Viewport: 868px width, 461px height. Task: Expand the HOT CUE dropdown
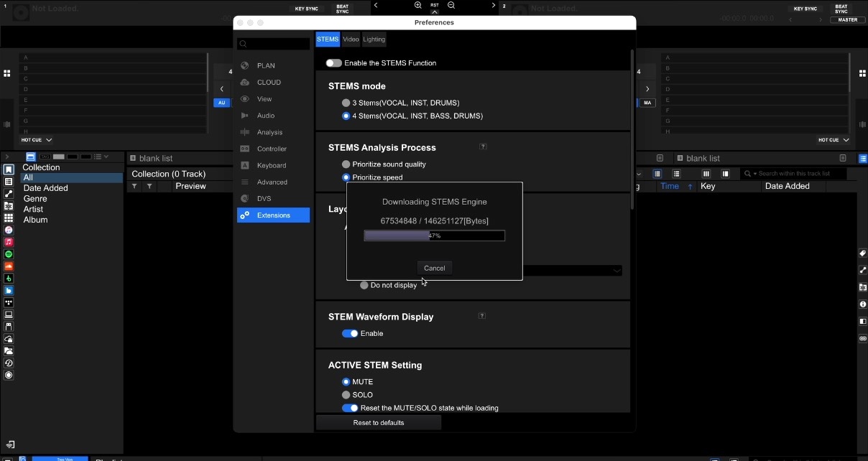[36, 139]
